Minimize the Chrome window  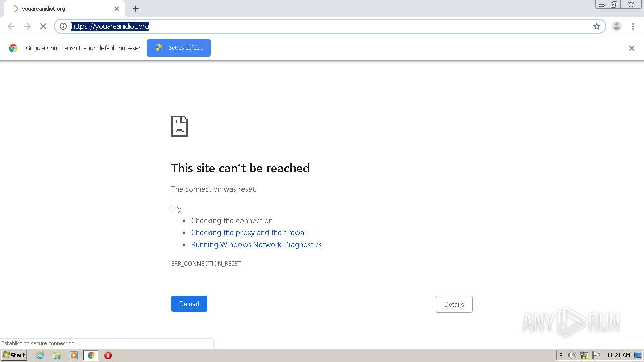click(x=602, y=5)
